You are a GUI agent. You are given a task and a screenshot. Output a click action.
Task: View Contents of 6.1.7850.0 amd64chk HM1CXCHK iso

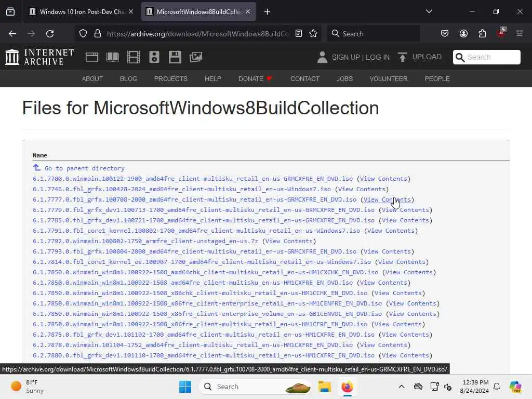[409, 272]
